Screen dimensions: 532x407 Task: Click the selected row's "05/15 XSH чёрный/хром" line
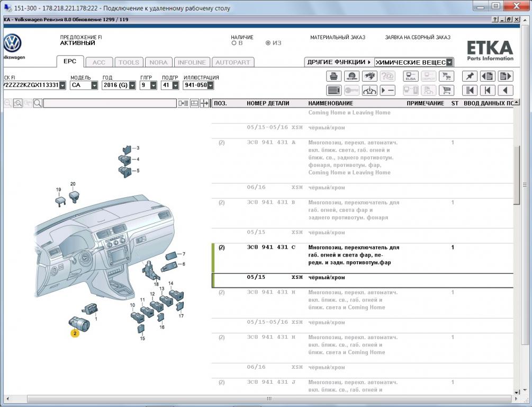363,280
